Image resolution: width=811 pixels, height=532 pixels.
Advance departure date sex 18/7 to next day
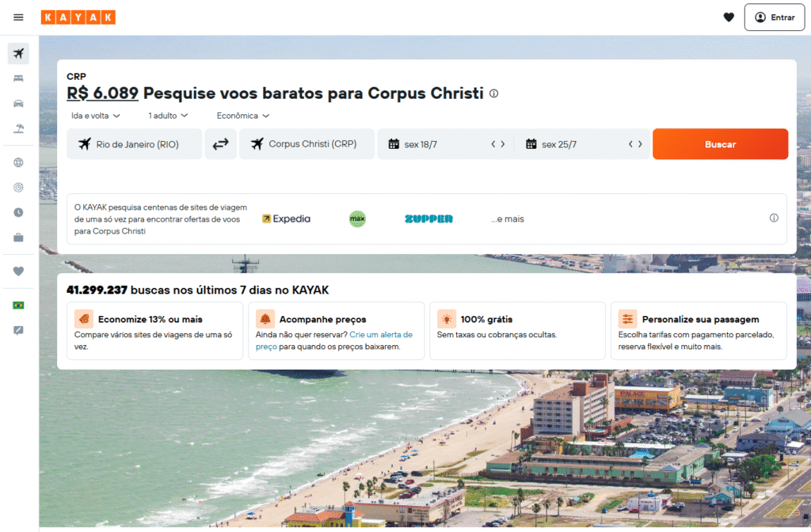tap(503, 144)
